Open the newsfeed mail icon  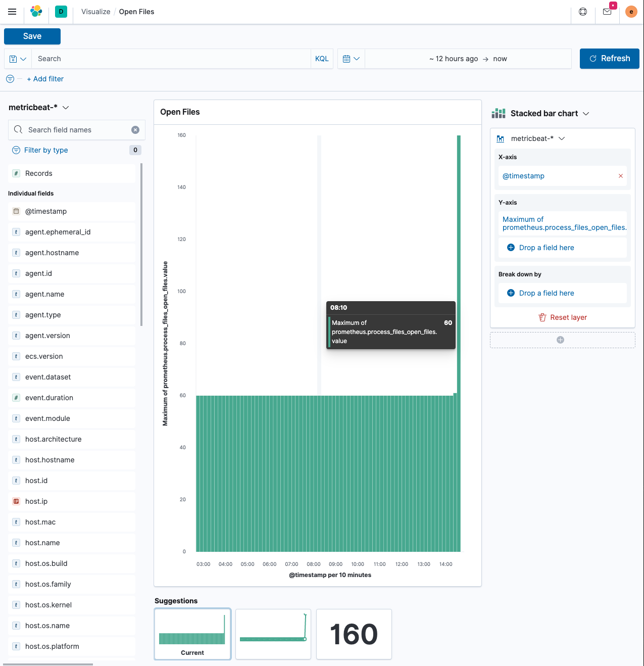pyautogui.click(x=607, y=12)
